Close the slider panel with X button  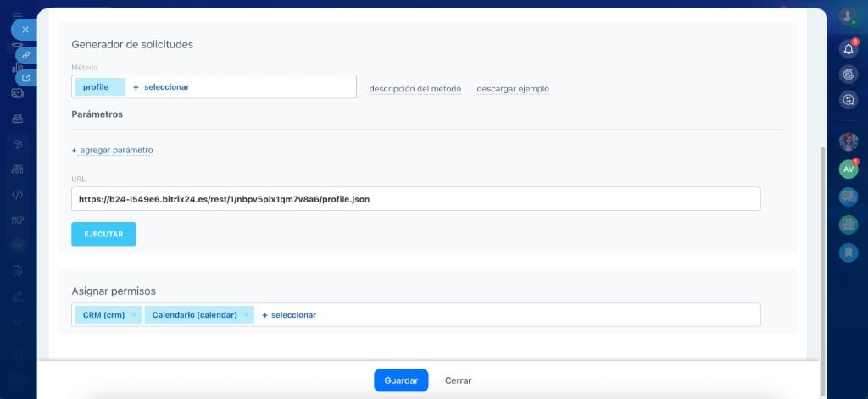pyautogui.click(x=25, y=30)
